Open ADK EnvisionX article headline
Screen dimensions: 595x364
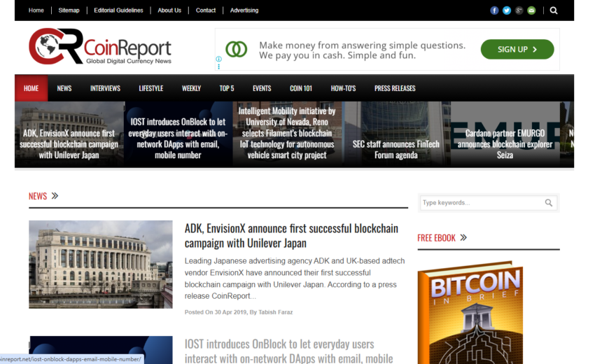291,236
